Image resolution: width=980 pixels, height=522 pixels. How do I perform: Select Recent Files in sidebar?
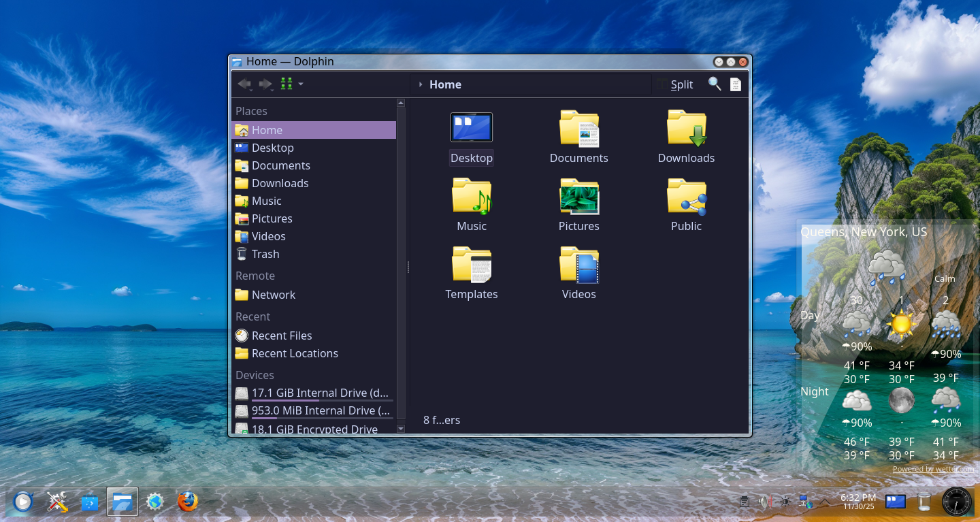(x=281, y=336)
